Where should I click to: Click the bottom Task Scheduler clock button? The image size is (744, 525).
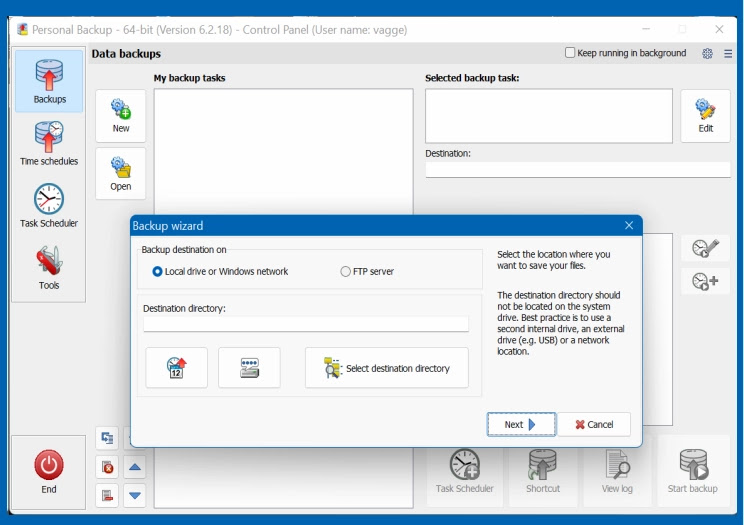(465, 471)
